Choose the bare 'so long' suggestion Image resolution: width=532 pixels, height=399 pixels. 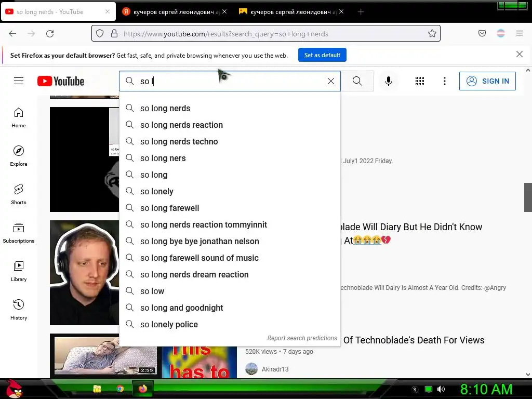tap(230, 175)
